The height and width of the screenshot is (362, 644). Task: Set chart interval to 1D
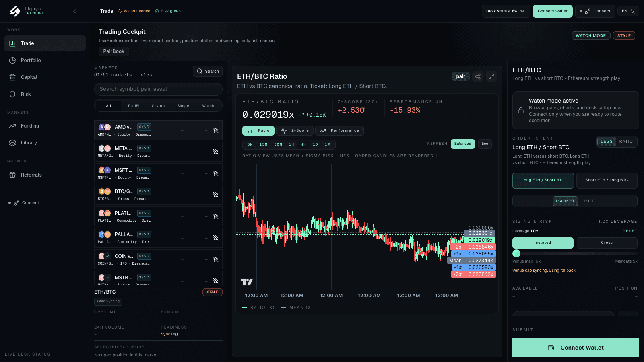point(316,144)
